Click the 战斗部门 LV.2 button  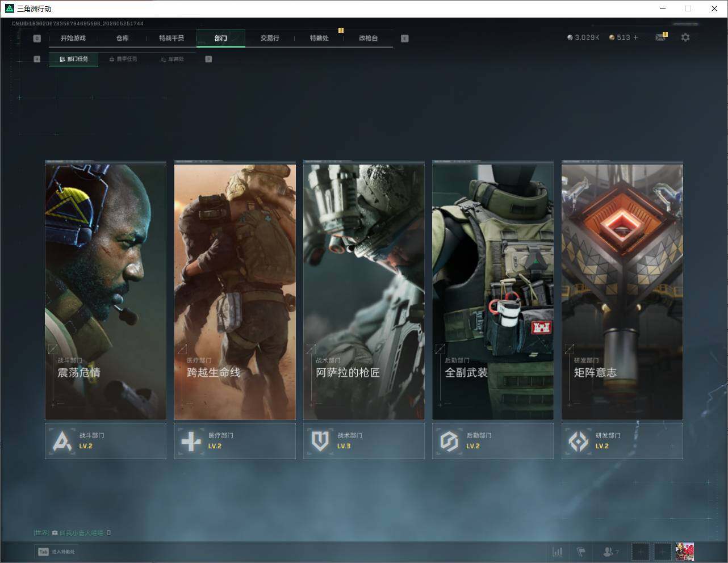[106, 441]
